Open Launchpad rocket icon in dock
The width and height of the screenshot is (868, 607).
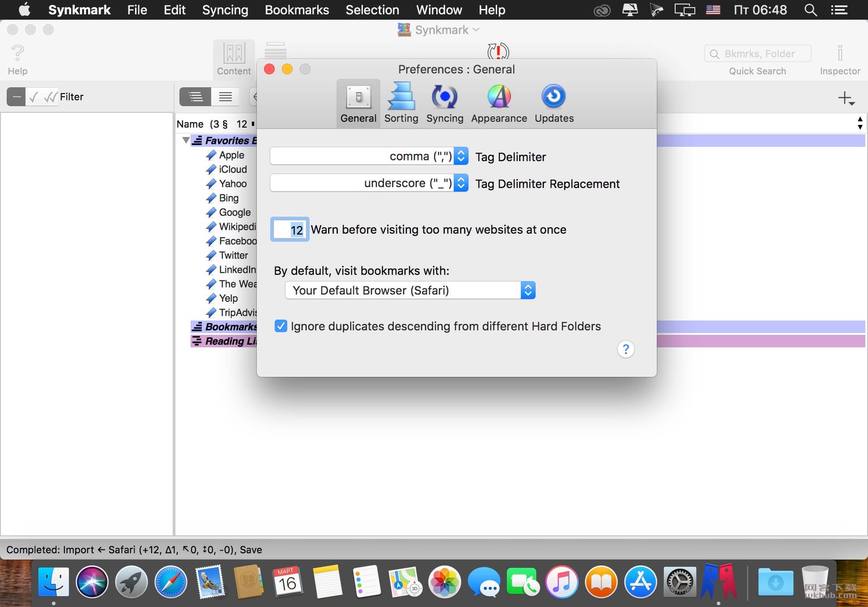(x=131, y=582)
